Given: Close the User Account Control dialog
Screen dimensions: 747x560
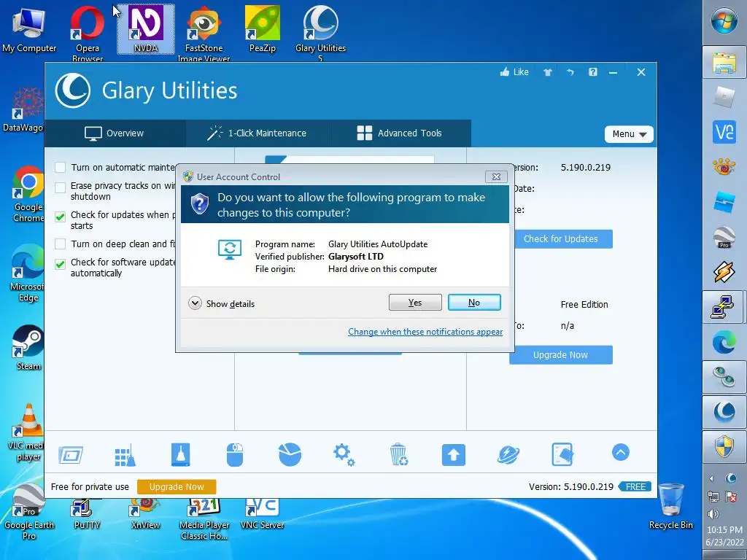Looking at the screenshot, I should [496, 176].
